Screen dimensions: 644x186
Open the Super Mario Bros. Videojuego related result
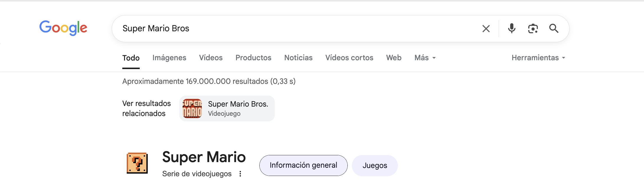click(x=238, y=108)
